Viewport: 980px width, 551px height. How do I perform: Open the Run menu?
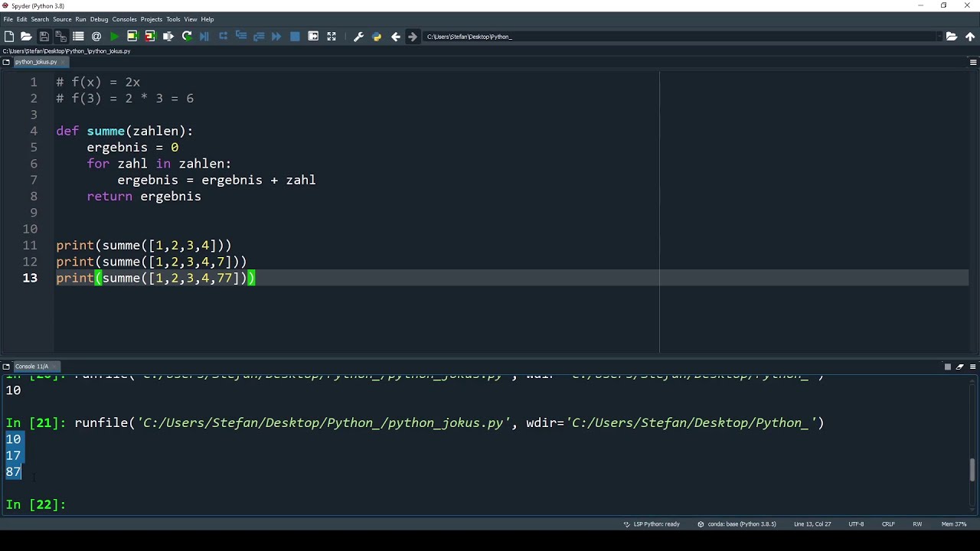[80, 19]
